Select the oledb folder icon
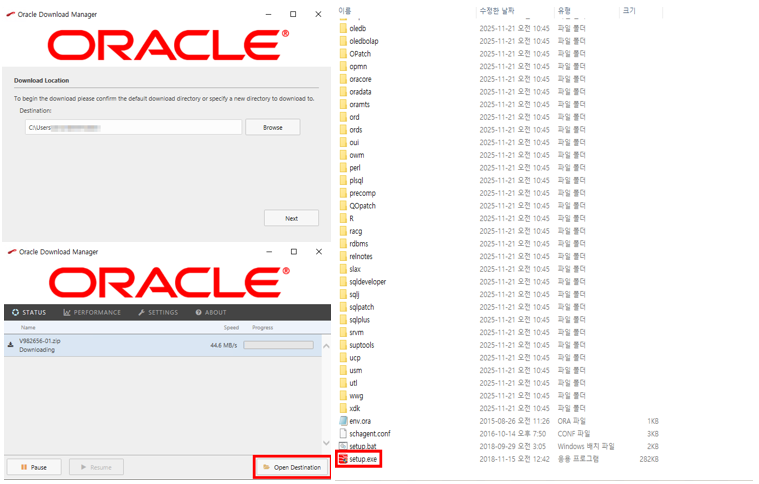Viewport: 759px width, 484px height. click(x=343, y=28)
